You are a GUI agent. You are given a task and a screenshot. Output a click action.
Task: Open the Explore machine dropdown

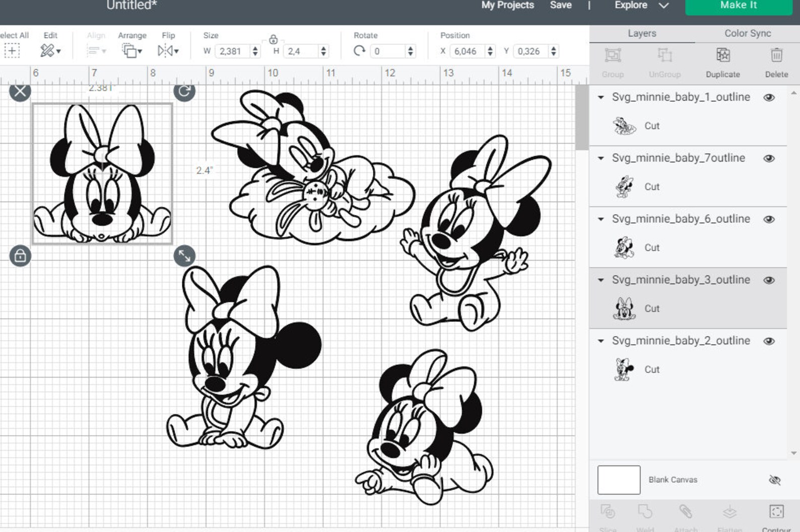point(641,5)
